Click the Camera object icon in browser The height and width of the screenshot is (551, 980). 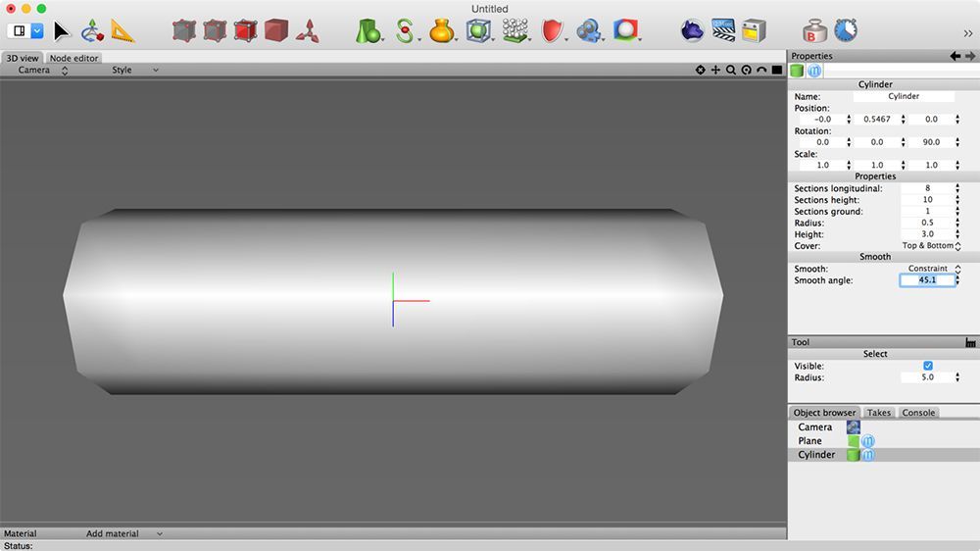(854, 427)
